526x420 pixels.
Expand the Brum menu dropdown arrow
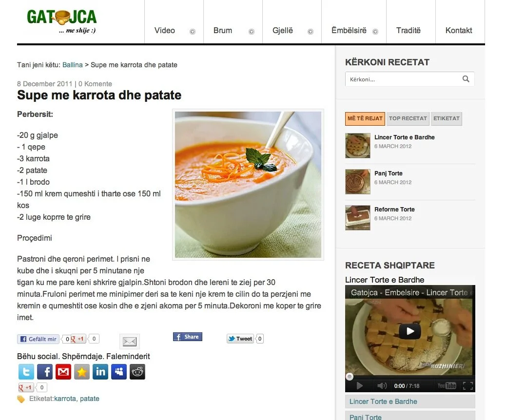click(x=252, y=32)
